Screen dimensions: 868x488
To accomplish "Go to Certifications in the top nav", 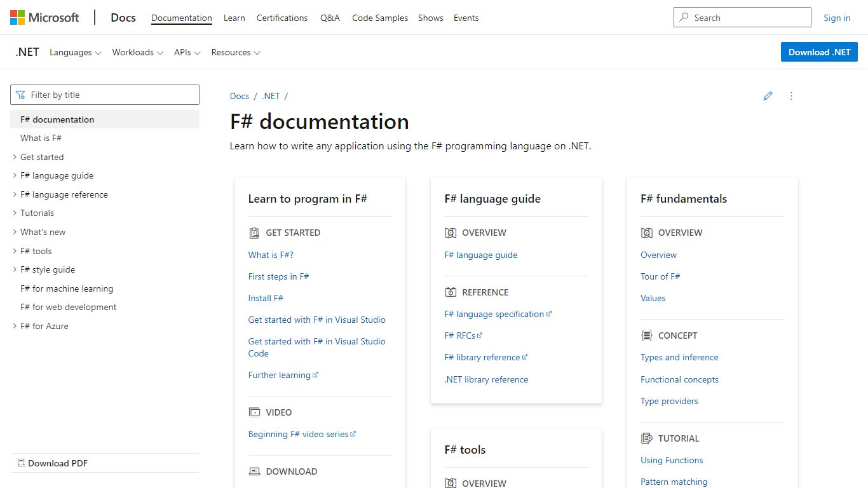I will (x=282, y=18).
